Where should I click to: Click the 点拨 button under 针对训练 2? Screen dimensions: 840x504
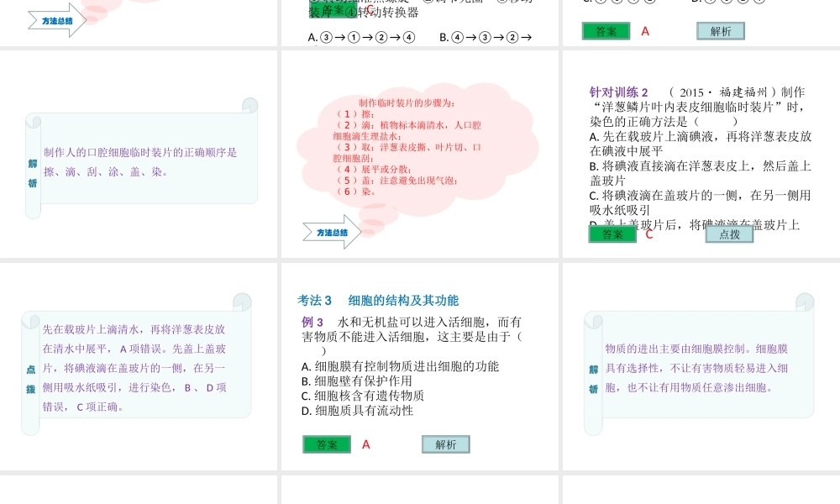[729, 234]
